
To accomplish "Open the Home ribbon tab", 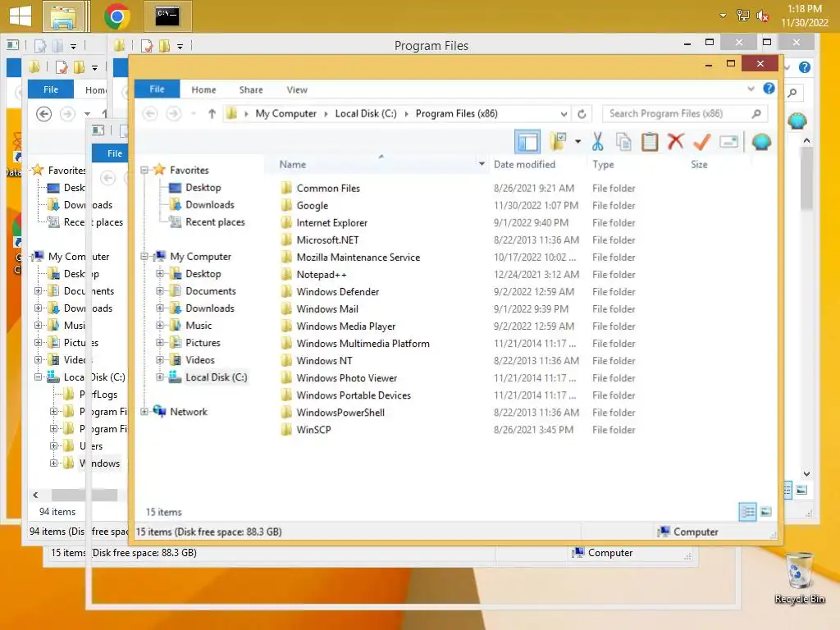I will point(203,90).
